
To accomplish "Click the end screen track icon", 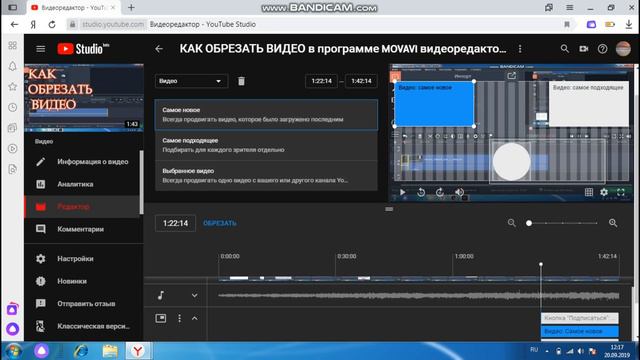I will (161, 318).
